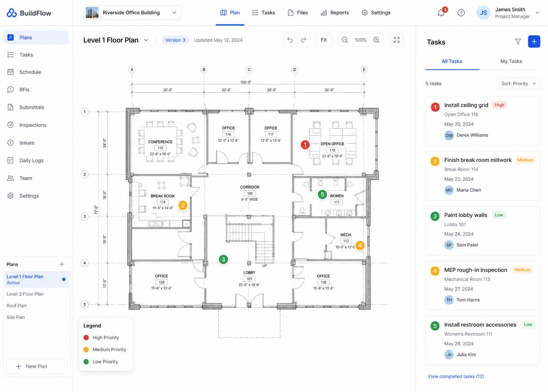548x392 pixels.
Task: Open the help question mark icon
Action: point(461,13)
